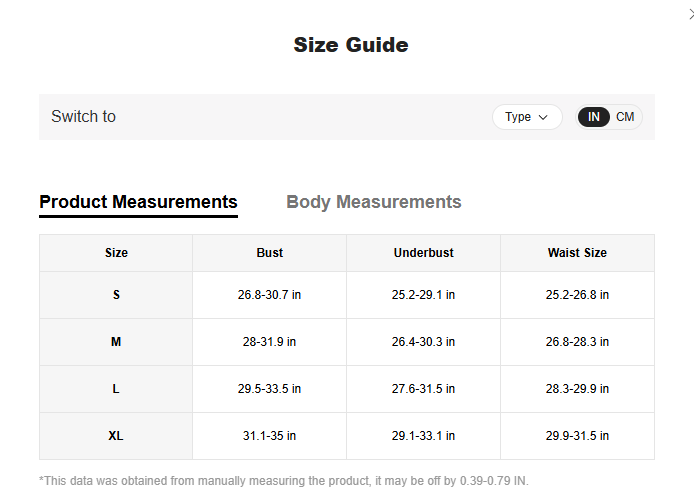Image resolution: width=694 pixels, height=498 pixels.
Task: Click the 26.4-30.3 in underbust cell
Action: click(x=423, y=342)
